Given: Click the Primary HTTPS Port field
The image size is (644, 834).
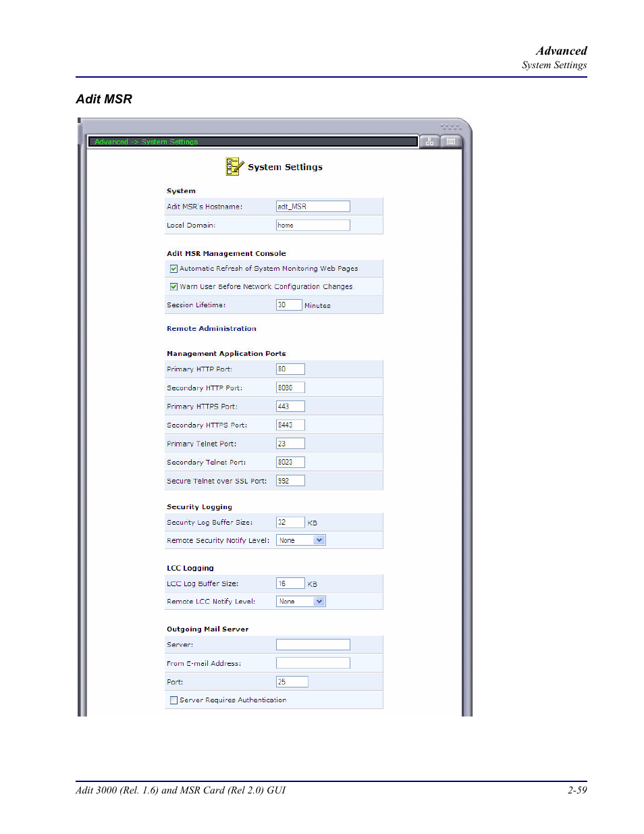Looking at the screenshot, I should click(x=290, y=407).
